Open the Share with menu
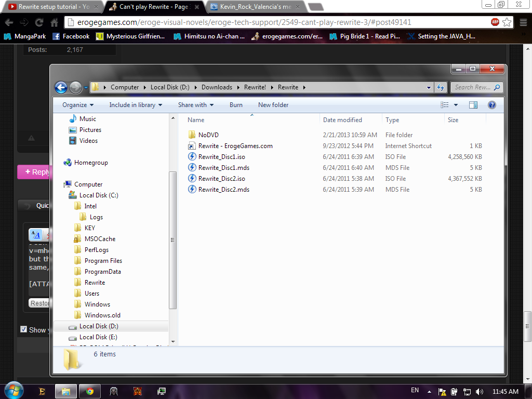532x399 pixels. 196,105
